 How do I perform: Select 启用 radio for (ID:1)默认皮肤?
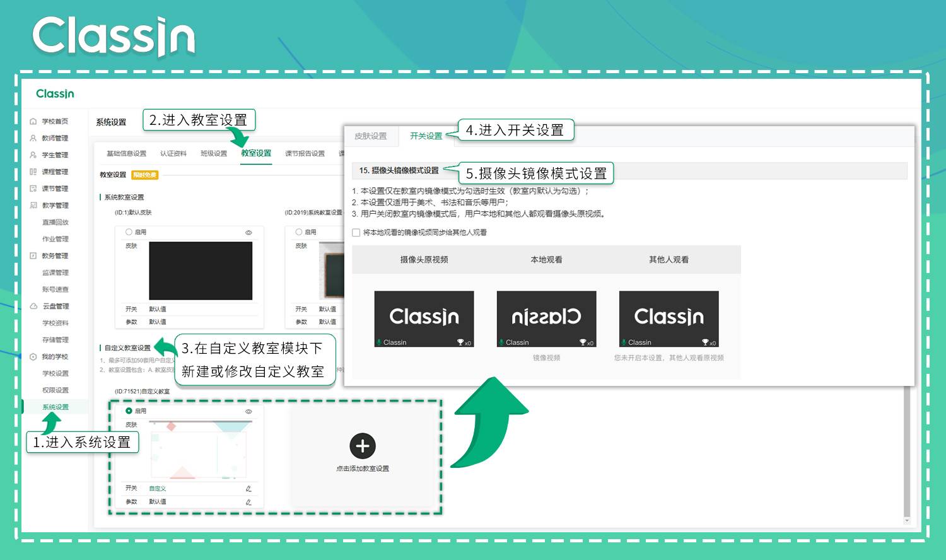[x=129, y=232]
